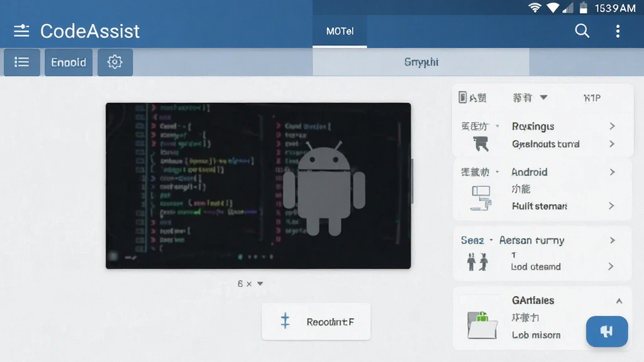The width and height of the screenshot is (644, 362).
Task: Click the cellular signal status icon
Action: [568, 8]
